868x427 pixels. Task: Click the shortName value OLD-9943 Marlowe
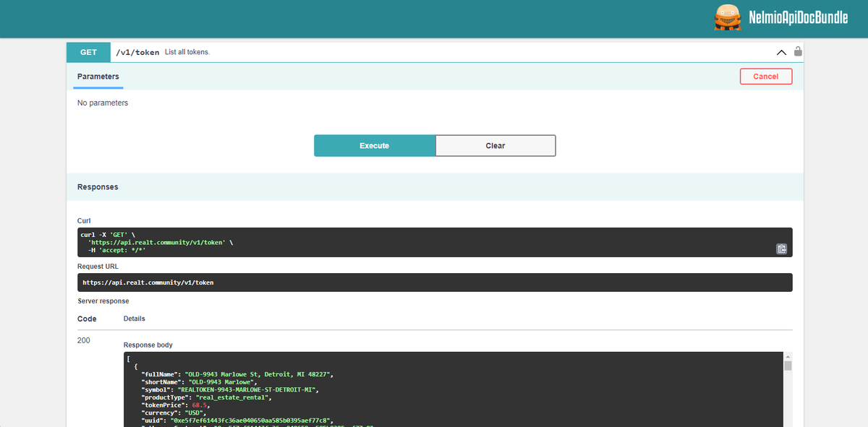click(223, 381)
